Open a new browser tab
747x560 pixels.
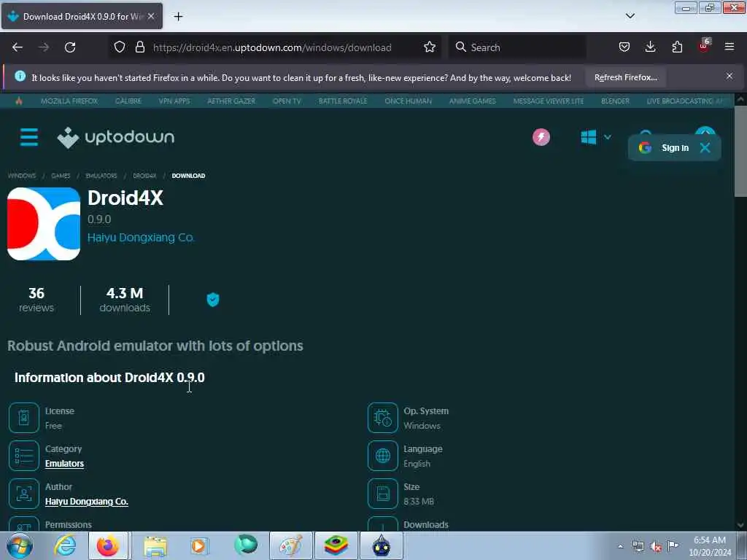[178, 17]
